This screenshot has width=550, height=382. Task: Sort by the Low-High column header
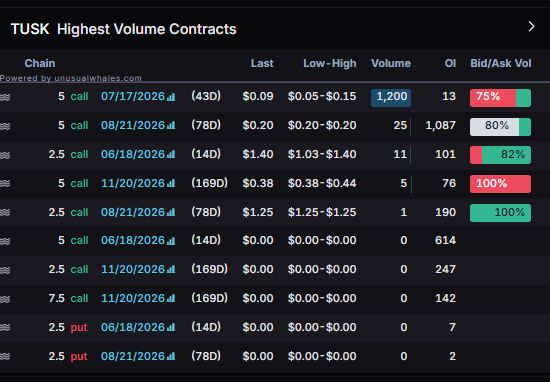[330, 63]
